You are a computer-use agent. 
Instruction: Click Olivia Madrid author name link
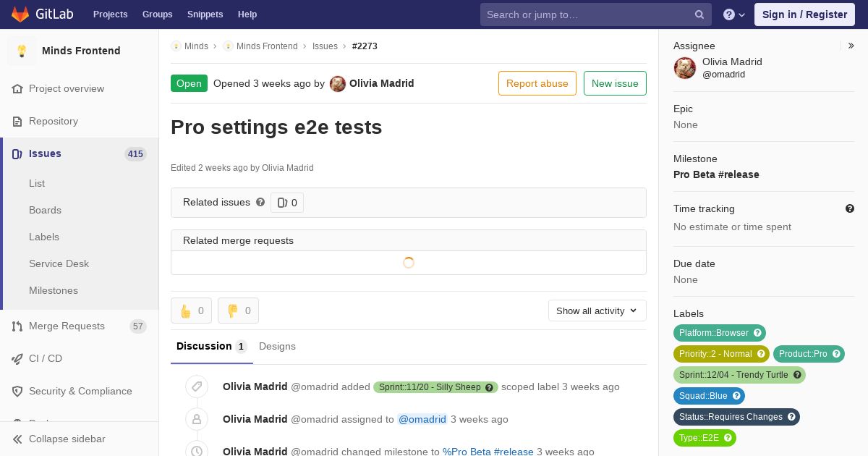point(382,83)
